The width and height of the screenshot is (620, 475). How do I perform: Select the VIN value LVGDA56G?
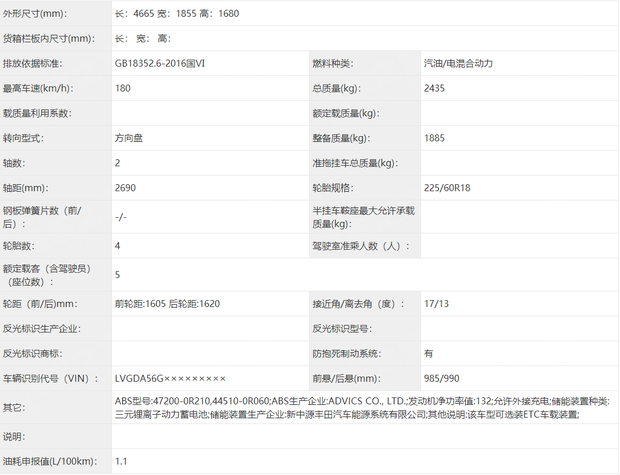pos(170,379)
